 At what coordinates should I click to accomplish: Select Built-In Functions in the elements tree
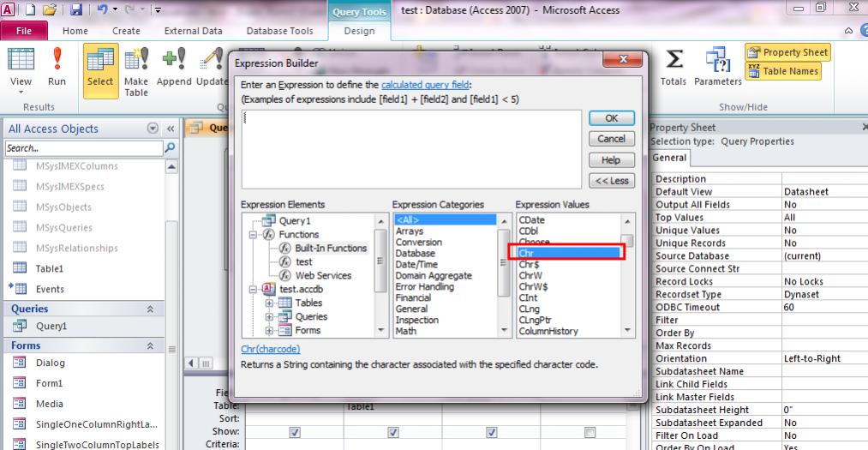point(331,248)
